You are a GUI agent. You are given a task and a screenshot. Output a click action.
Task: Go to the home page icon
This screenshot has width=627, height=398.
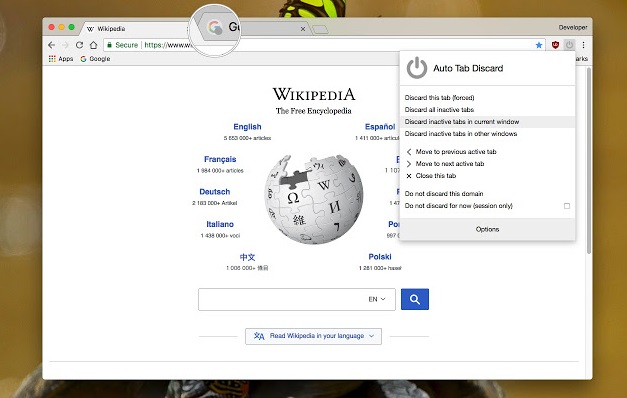coord(93,45)
